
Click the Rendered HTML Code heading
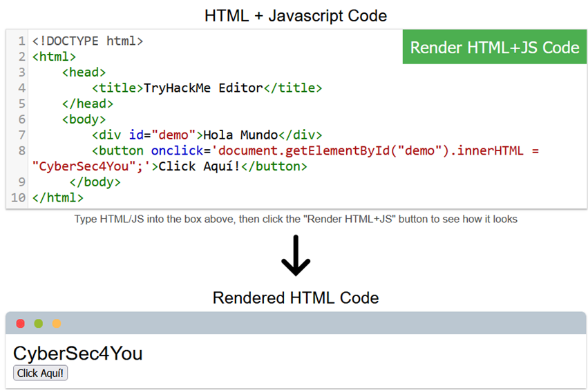pyautogui.click(x=295, y=298)
